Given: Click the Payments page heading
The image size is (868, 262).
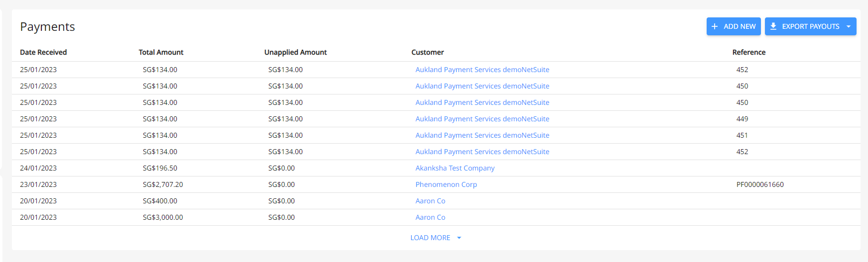Looking at the screenshot, I should tap(47, 27).
